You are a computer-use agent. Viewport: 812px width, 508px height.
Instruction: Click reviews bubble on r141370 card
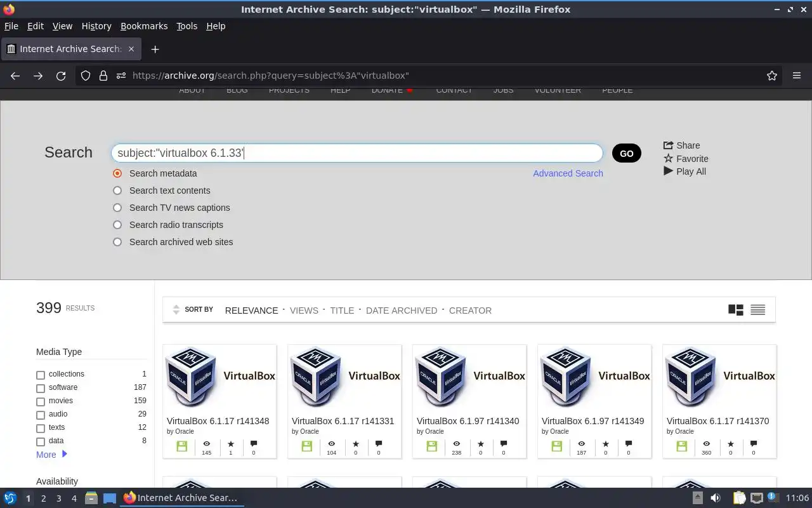pyautogui.click(x=754, y=444)
